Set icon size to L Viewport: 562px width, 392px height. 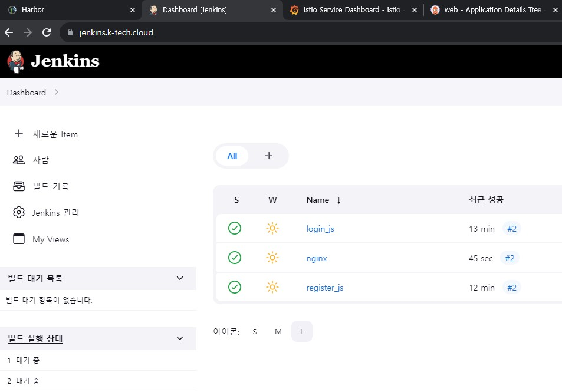(302, 331)
